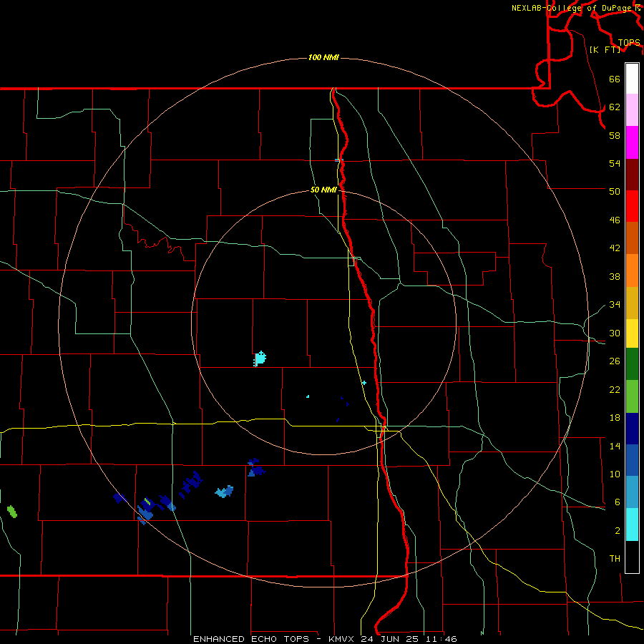Select the "38" legend value
Image resolution: width=644 pixels, height=644 pixels.
coord(615,276)
